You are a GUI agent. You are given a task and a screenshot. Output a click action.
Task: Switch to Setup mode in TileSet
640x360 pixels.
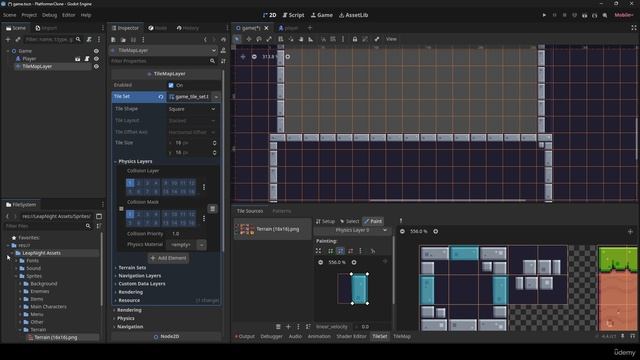pyautogui.click(x=325, y=221)
